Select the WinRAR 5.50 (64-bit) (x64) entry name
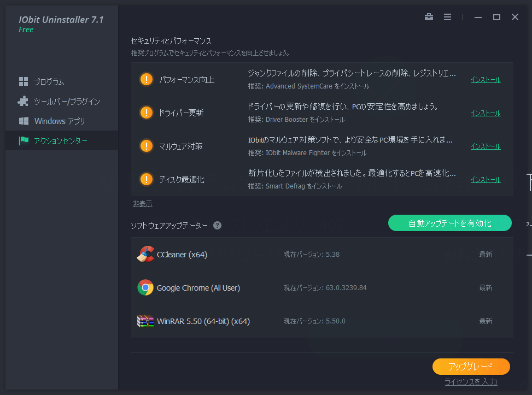 pyautogui.click(x=203, y=321)
